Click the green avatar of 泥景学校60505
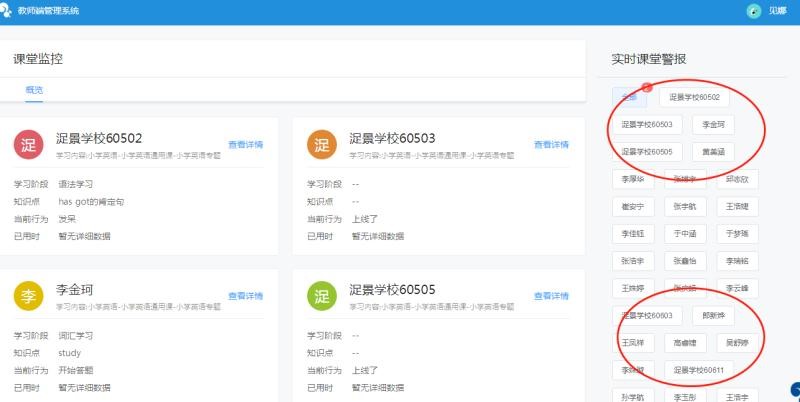Image resolution: width=800 pixels, height=402 pixels. [x=321, y=296]
